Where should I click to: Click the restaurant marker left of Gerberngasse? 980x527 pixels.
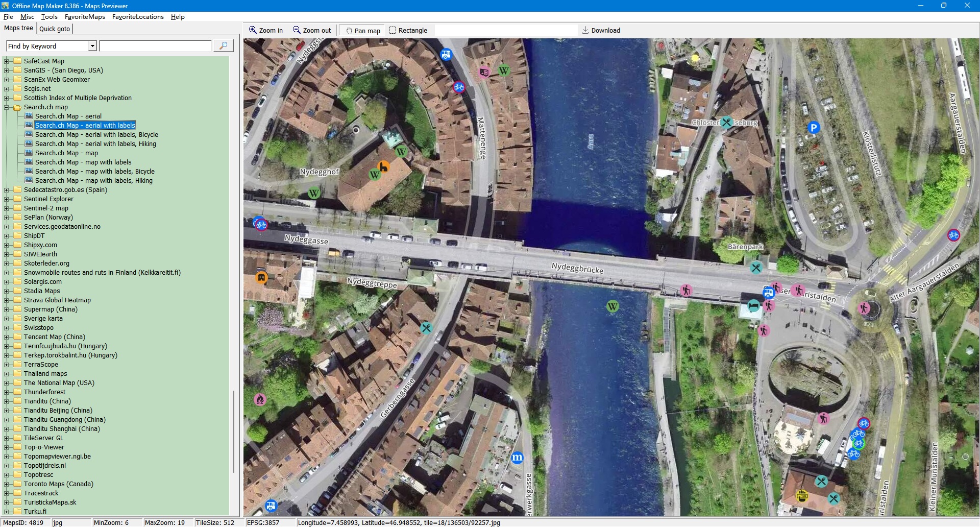click(x=426, y=328)
